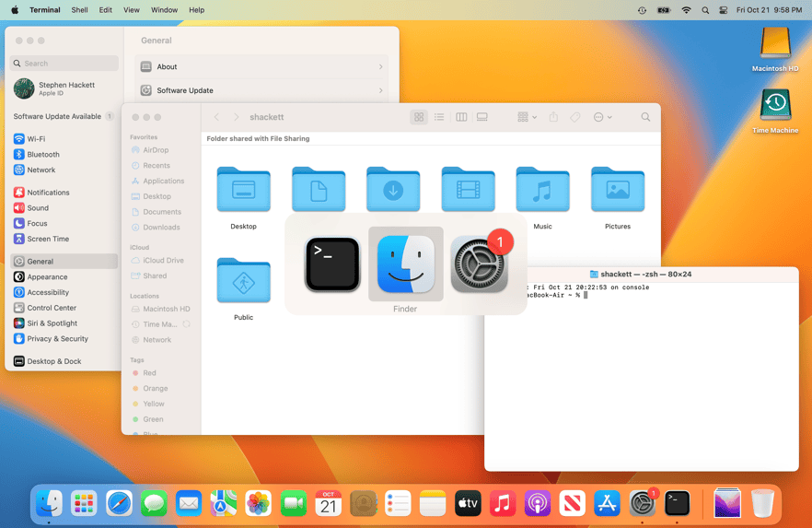Open the Window menu
The width and height of the screenshot is (812, 528).
click(x=164, y=10)
